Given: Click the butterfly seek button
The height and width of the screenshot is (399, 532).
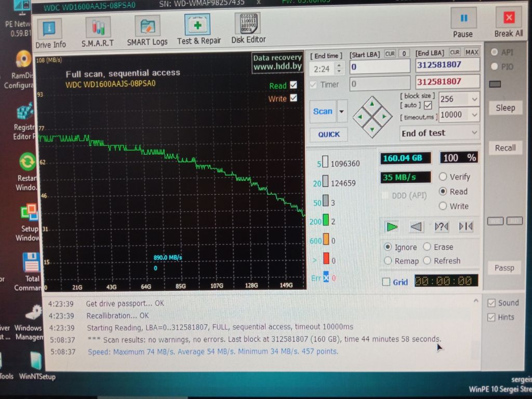Looking at the screenshot, I should [466, 227].
